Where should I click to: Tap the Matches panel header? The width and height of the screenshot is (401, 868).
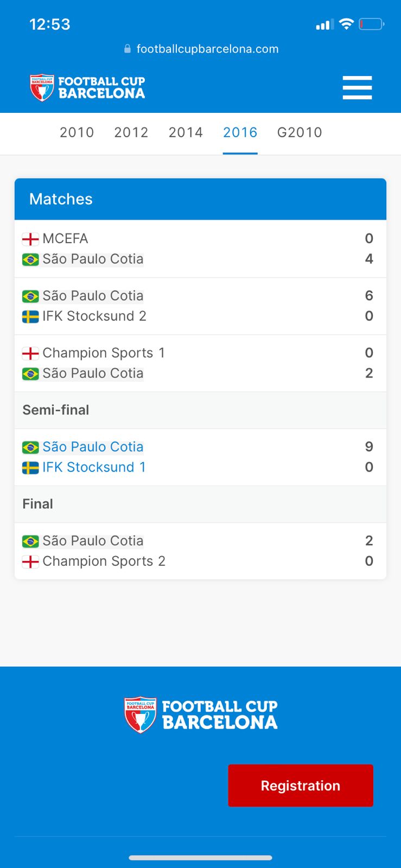(x=200, y=199)
